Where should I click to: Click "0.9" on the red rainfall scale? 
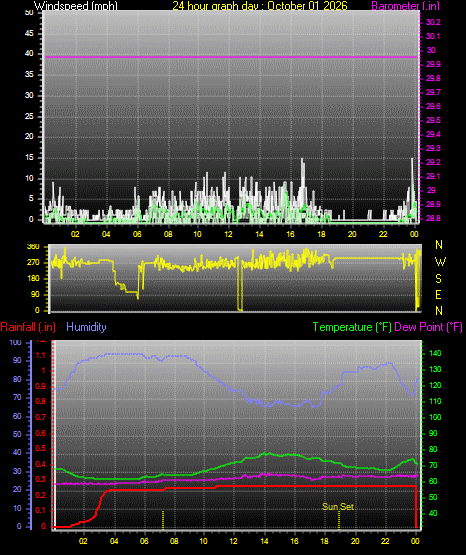41,386
